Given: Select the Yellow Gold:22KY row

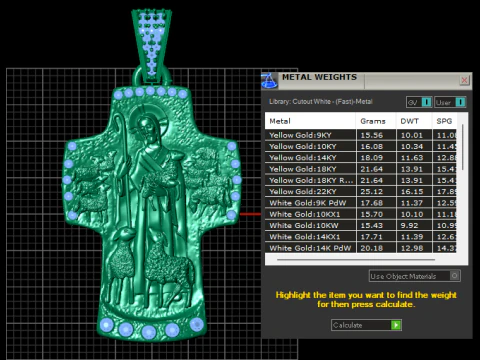Looking at the screenshot, I should pyautogui.click(x=361, y=192).
